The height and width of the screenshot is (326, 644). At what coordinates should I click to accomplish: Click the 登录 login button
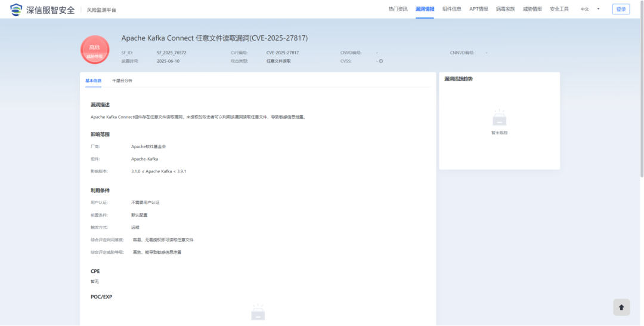(x=621, y=9)
